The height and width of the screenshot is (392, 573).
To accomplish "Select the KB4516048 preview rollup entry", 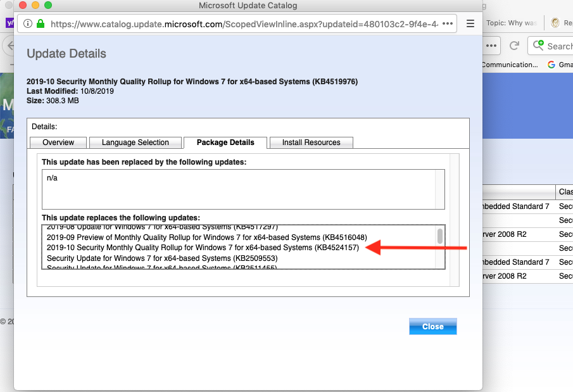I will [x=206, y=237].
